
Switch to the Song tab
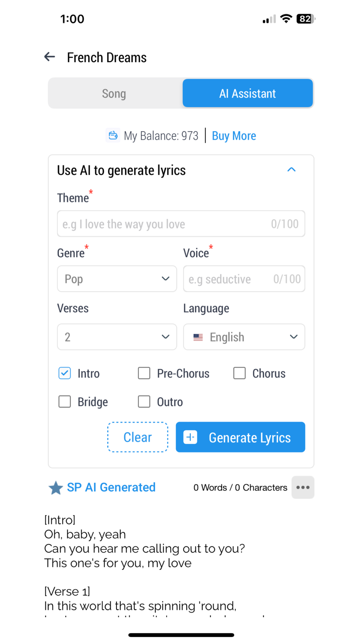pos(114,93)
